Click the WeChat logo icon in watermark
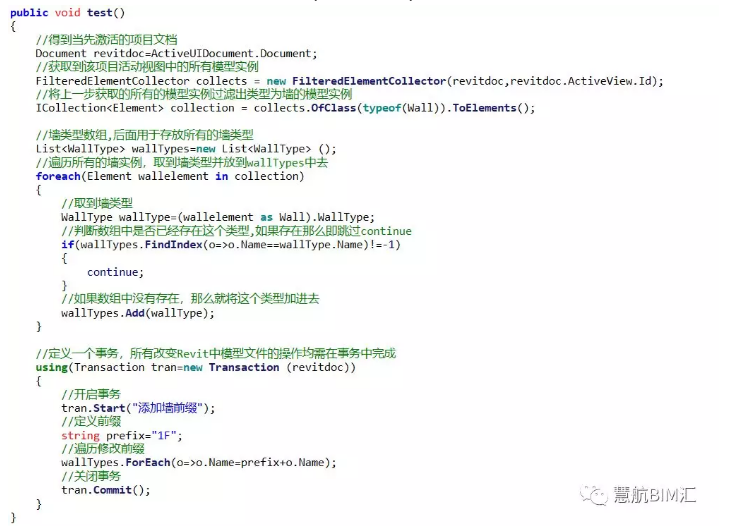This screenshot has height=531, width=740. point(597,495)
